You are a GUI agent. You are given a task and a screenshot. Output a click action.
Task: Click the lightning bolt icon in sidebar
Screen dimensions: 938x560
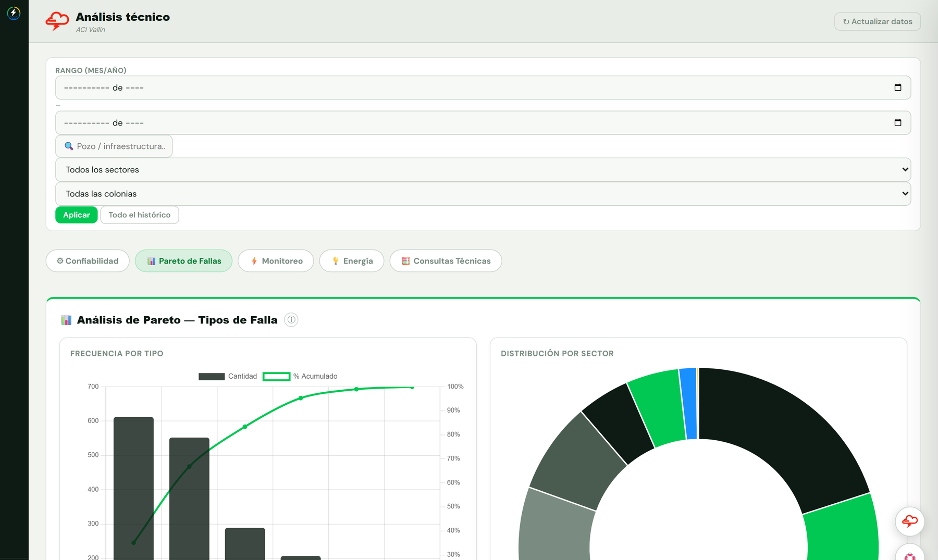14,13
